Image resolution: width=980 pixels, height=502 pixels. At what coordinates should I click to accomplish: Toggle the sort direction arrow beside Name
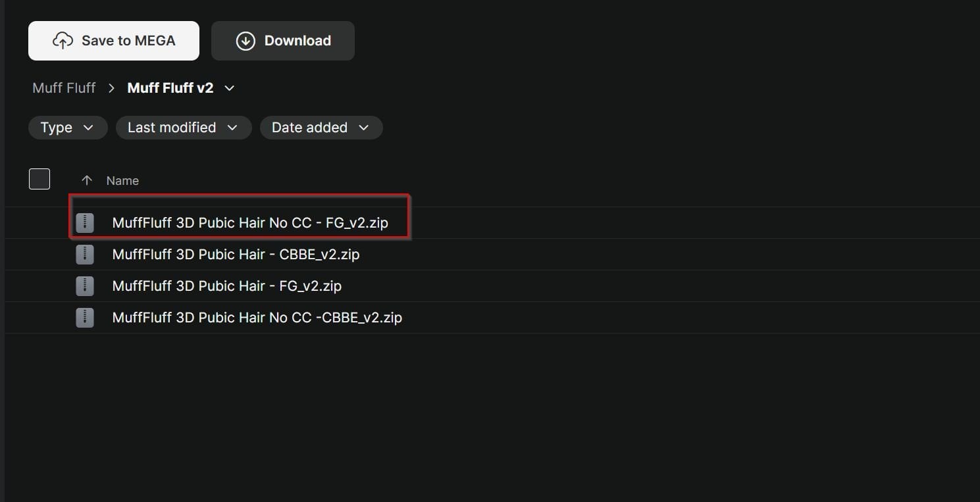tap(86, 180)
